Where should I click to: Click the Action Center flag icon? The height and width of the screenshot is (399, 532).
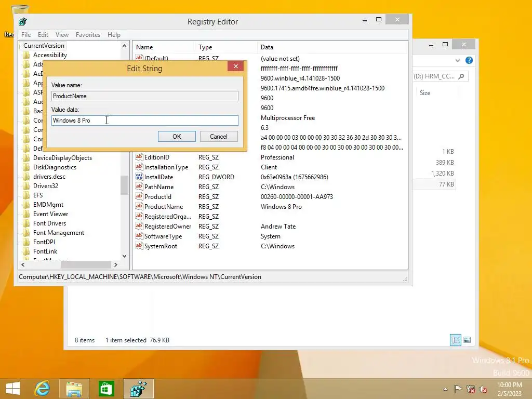click(x=458, y=389)
